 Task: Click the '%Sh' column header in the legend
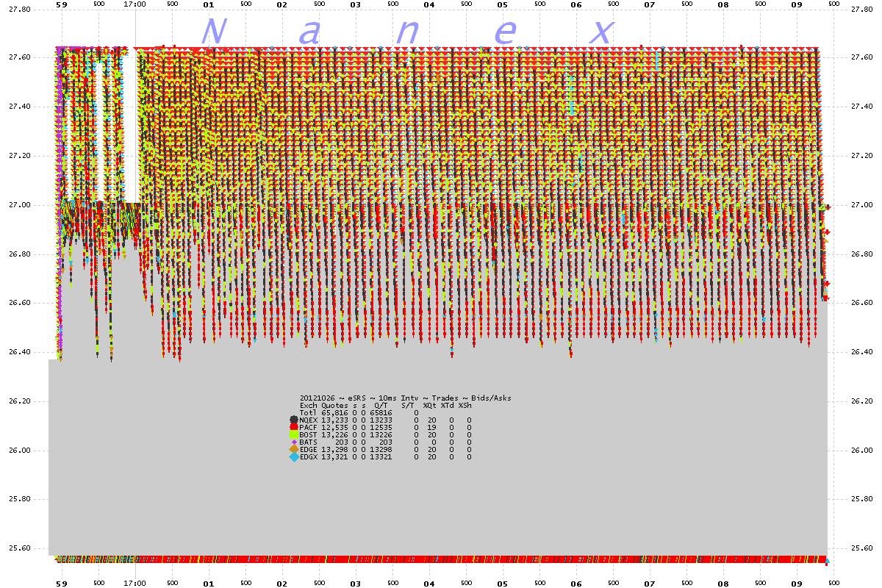point(465,405)
